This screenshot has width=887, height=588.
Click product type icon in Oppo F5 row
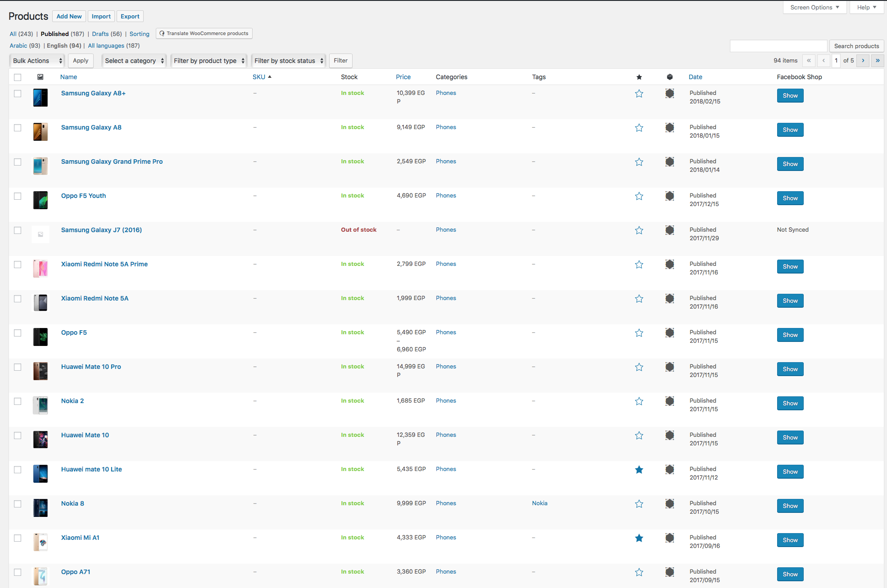tap(670, 333)
